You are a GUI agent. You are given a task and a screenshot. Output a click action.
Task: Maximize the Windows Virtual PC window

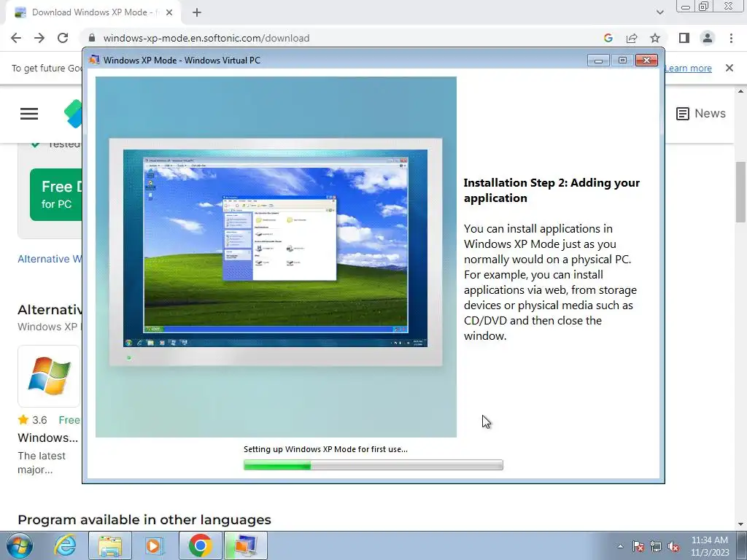tap(622, 60)
